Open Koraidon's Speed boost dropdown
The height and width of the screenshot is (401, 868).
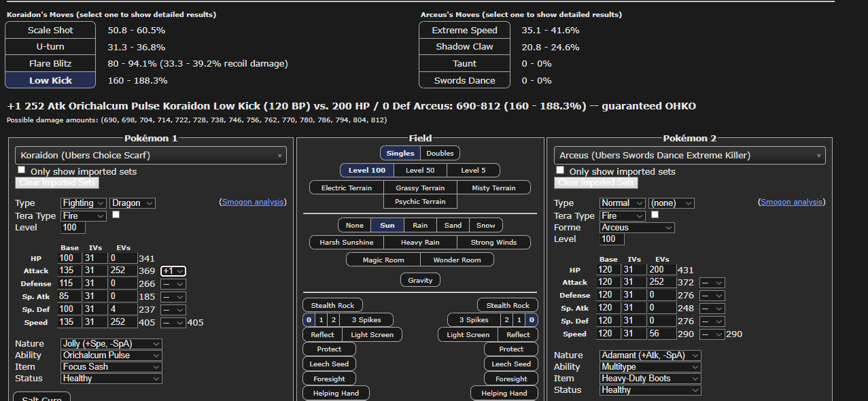click(x=173, y=323)
